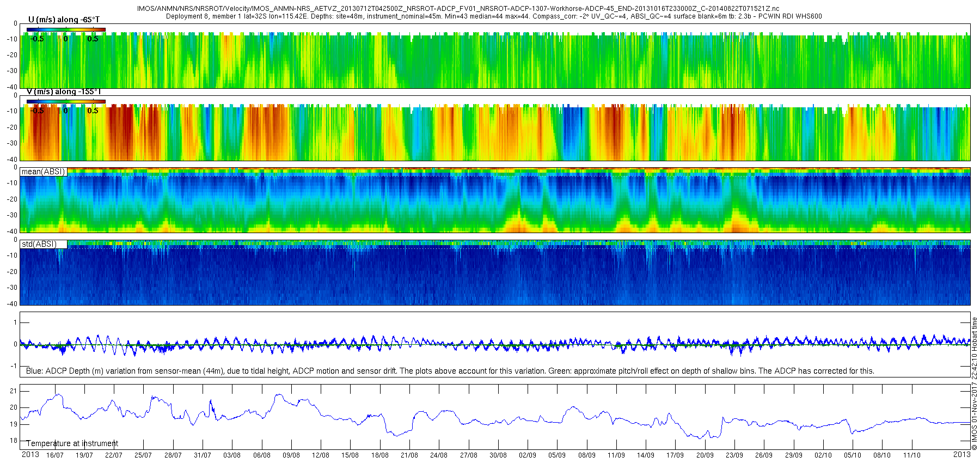
Task: Click the '29/09' date tick label
Action: click(x=793, y=455)
